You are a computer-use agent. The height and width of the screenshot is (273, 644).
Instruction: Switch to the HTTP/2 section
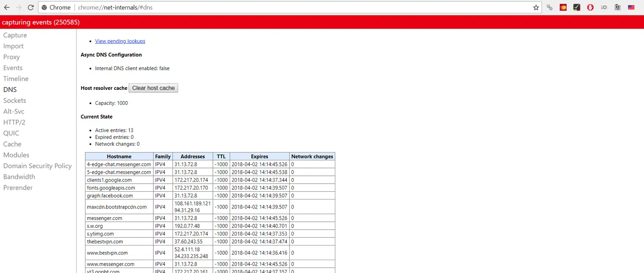(14, 122)
